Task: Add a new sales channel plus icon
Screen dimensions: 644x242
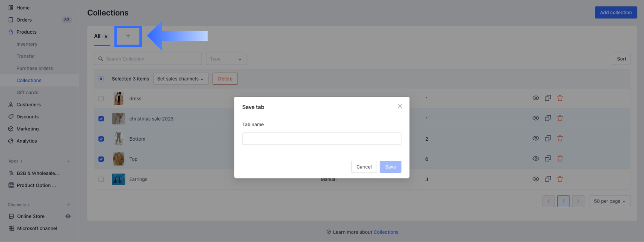Action: tap(69, 205)
